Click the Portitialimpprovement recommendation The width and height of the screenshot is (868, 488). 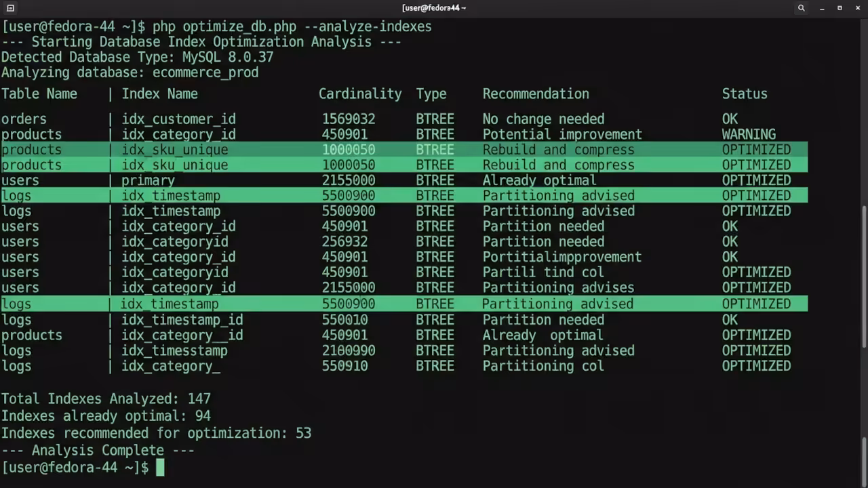coord(562,257)
